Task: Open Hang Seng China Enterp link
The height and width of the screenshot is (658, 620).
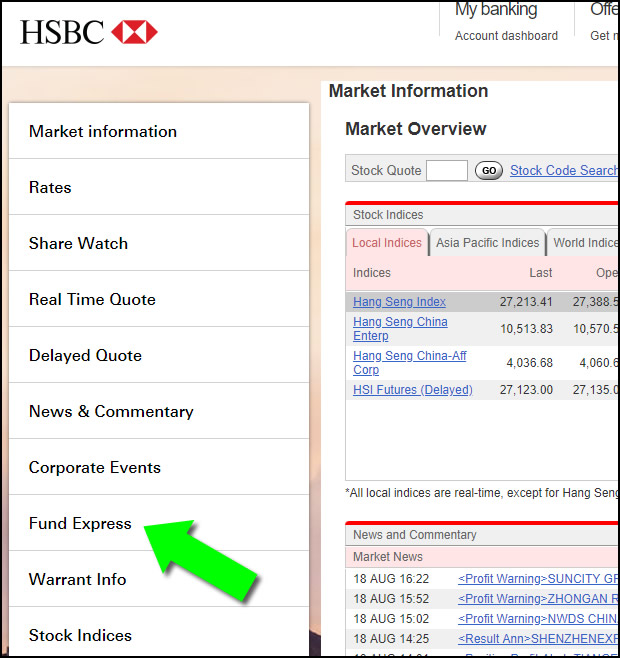Action: (400, 329)
